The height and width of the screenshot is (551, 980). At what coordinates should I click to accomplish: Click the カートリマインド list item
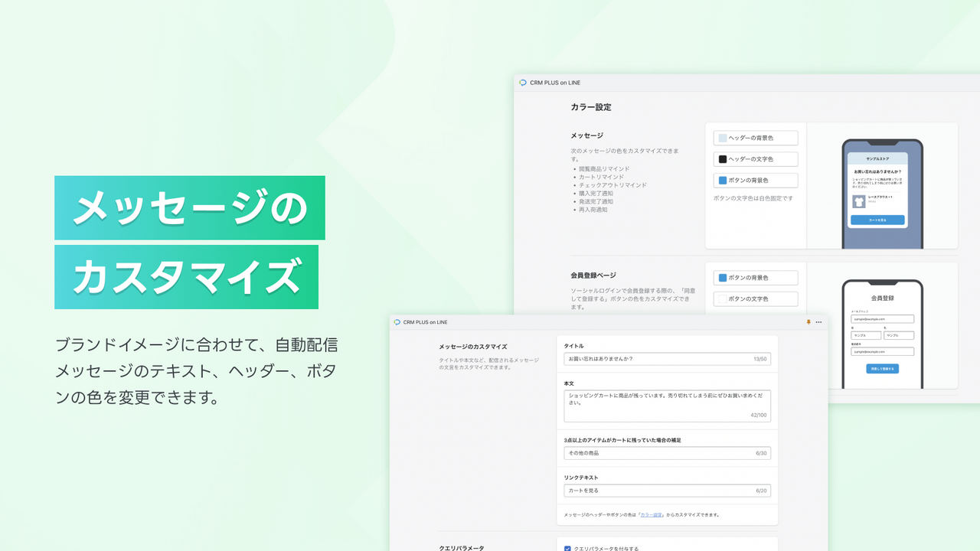[x=601, y=177]
